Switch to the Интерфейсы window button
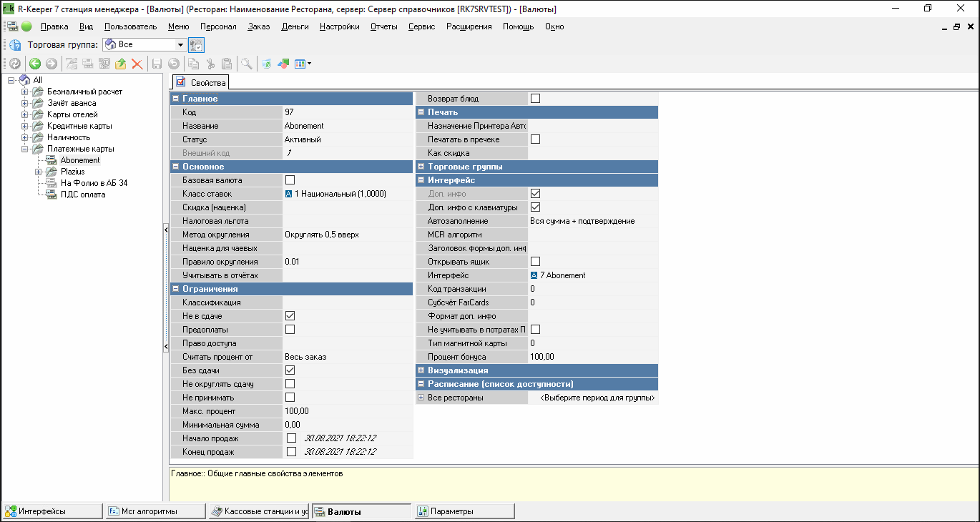This screenshot has height=522, width=980. pos(53,511)
